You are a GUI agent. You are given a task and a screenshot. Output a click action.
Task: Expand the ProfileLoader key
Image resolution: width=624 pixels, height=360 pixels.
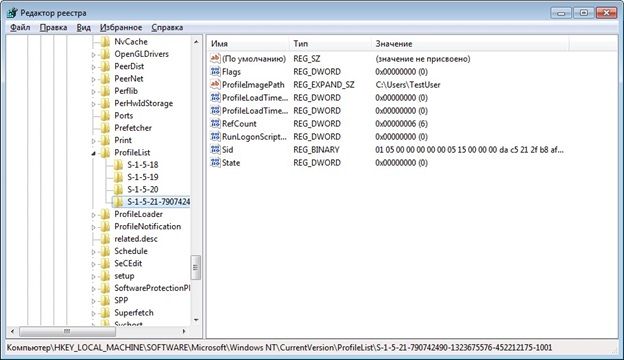(x=94, y=215)
